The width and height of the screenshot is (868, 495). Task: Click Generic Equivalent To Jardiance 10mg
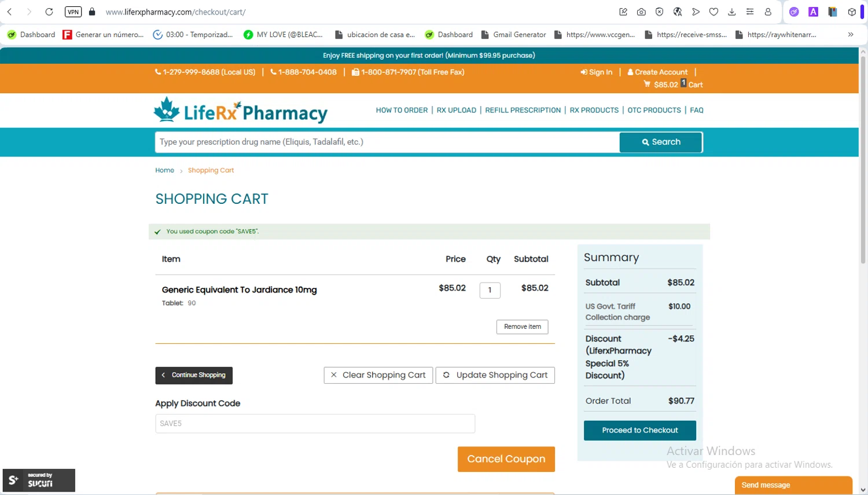pyautogui.click(x=239, y=289)
